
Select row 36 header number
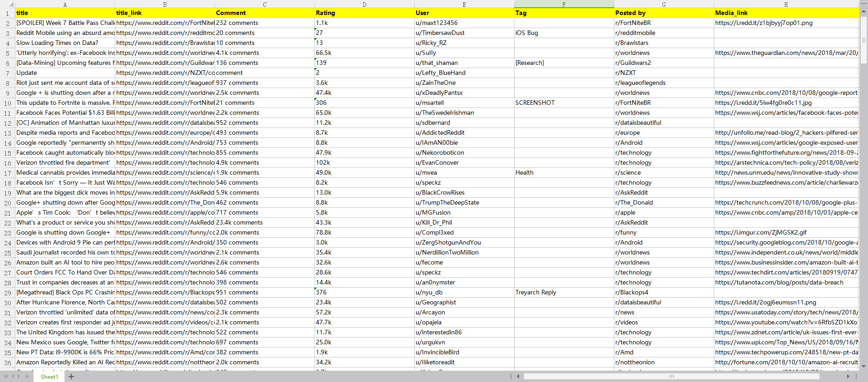(x=7, y=362)
